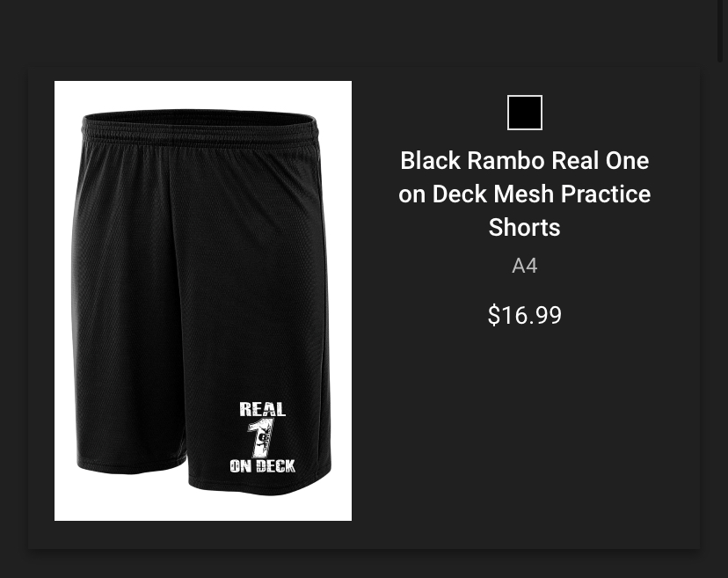Click the white margin above the shorts waistband
The image size is (728, 578).
pyautogui.click(x=203, y=95)
